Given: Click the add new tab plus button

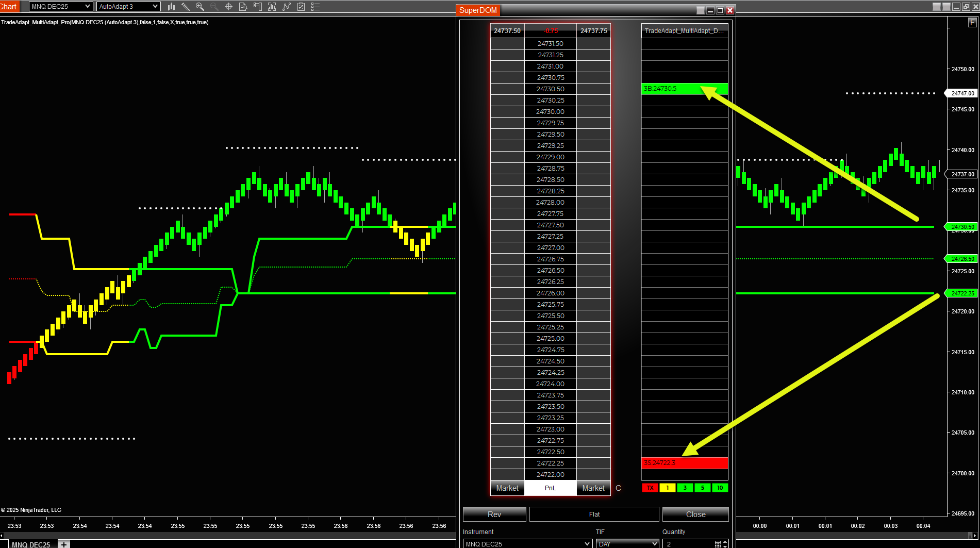Looking at the screenshot, I should [63, 544].
